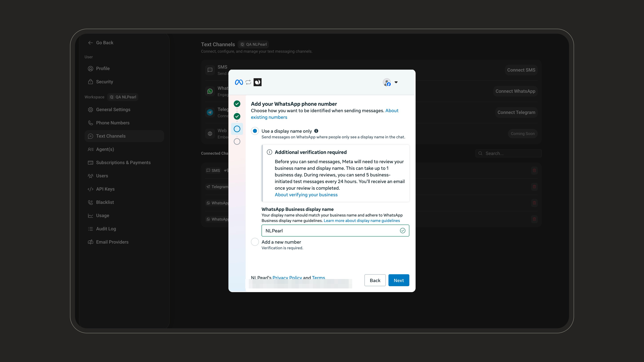Open the Terms link in the dialog footer
Screen dimensions: 644x362
click(x=318, y=278)
